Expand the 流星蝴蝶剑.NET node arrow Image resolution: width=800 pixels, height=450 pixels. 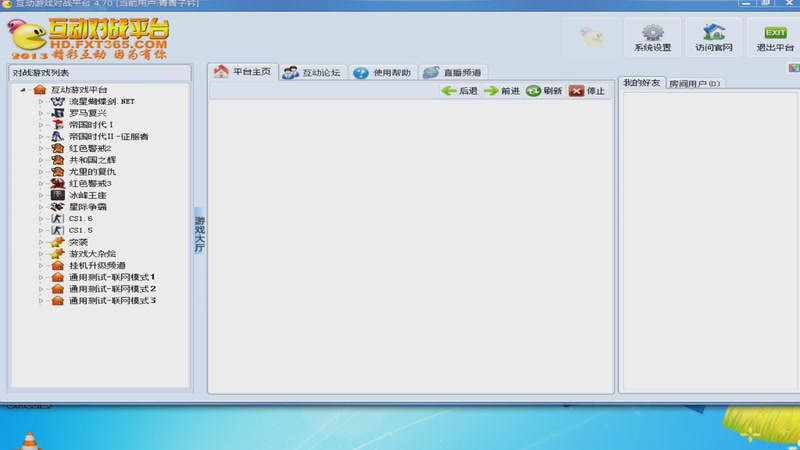pyautogui.click(x=41, y=102)
